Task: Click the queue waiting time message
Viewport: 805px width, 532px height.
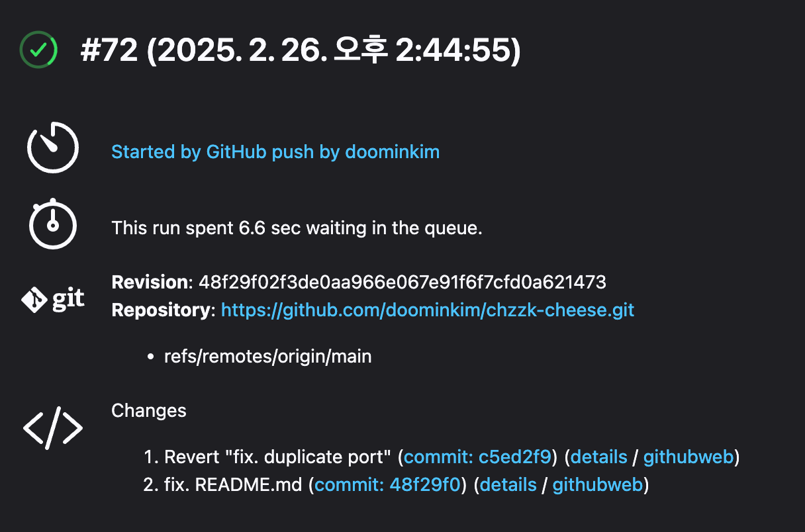Action: [x=297, y=228]
